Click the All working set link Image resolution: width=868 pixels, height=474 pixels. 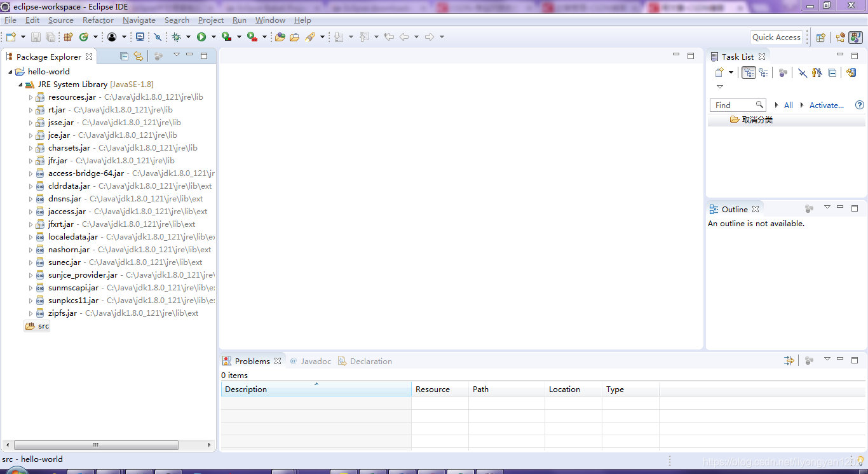(788, 105)
